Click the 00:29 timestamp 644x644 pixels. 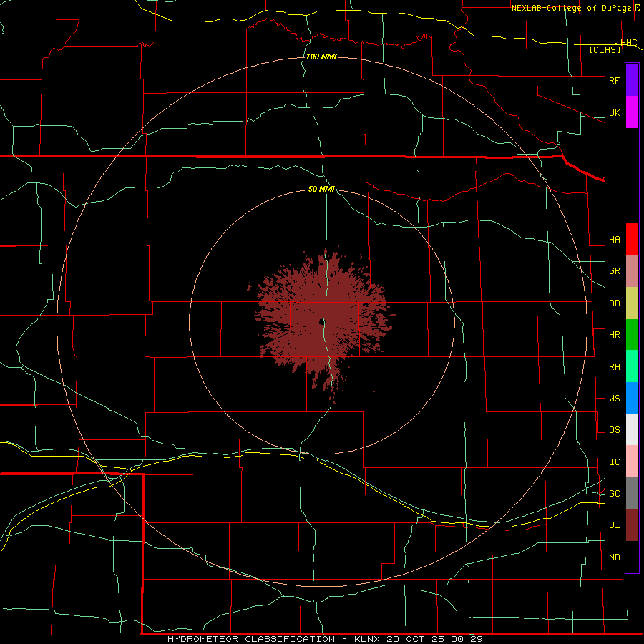click(x=467, y=639)
